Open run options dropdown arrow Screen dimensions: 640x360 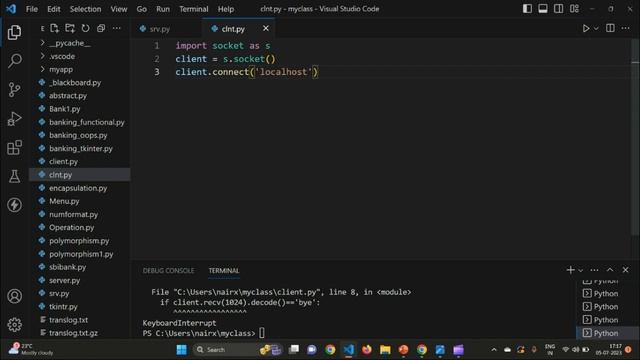pos(596,28)
